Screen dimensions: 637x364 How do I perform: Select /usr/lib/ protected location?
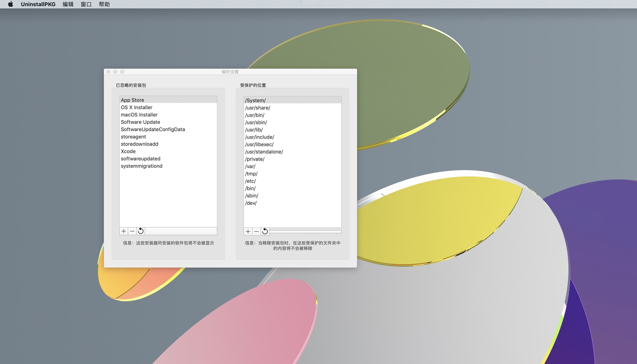(x=293, y=130)
